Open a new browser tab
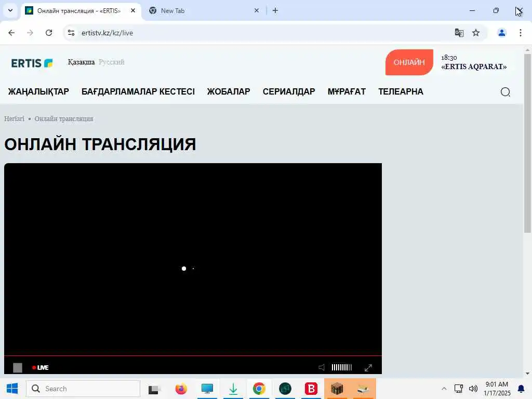Screen dimensions: 532x399 pos(275,10)
